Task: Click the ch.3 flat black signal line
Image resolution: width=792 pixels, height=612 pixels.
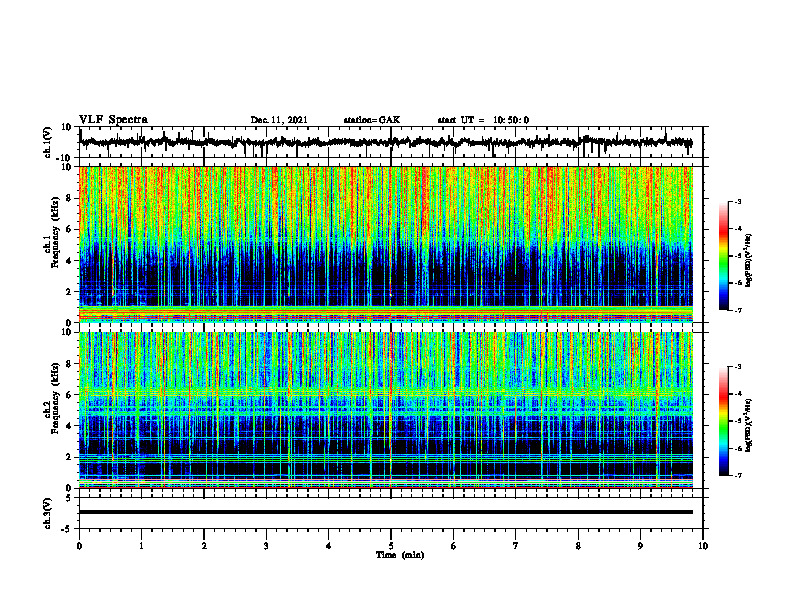Action: click(386, 512)
